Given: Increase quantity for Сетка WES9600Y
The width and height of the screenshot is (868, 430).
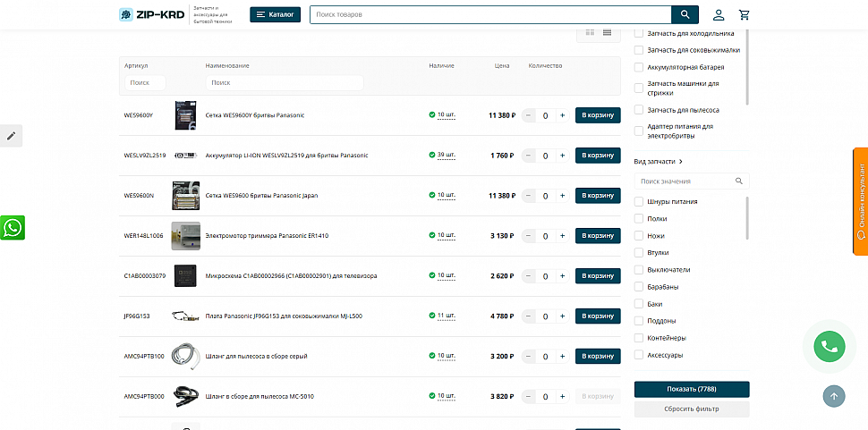Looking at the screenshot, I should coord(563,115).
